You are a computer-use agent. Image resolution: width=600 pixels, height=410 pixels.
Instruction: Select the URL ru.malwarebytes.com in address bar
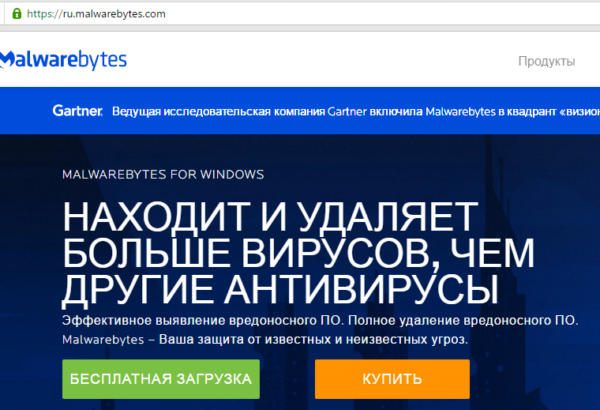pyautogui.click(x=96, y=14)
